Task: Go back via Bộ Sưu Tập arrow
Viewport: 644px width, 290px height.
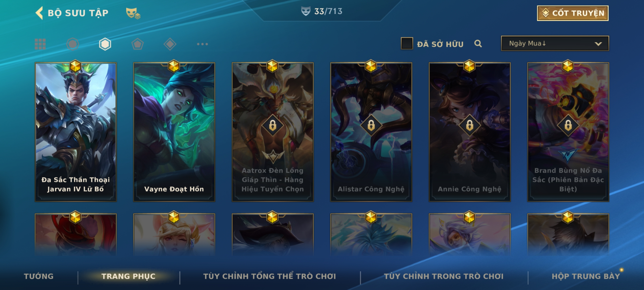Action: click(39, 13)
